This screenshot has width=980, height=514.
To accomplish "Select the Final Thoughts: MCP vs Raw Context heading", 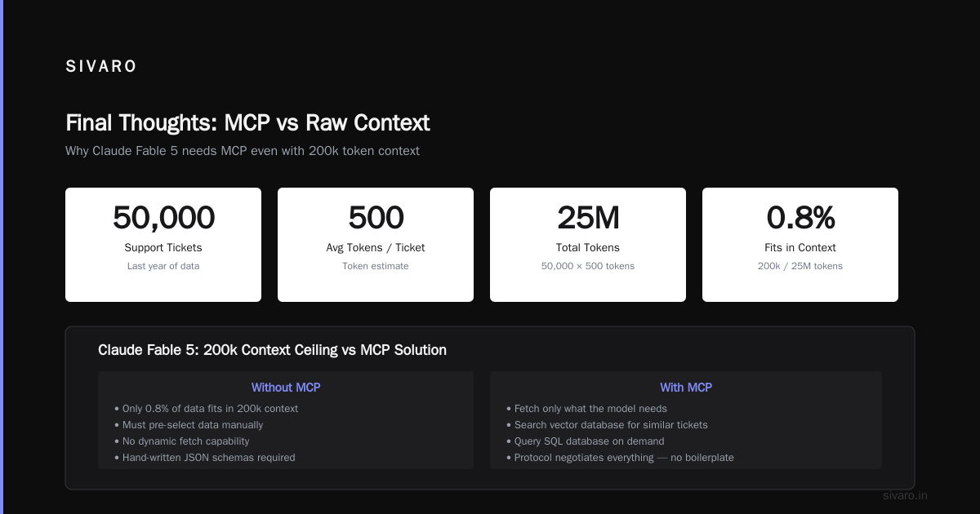I will point(247,123).
